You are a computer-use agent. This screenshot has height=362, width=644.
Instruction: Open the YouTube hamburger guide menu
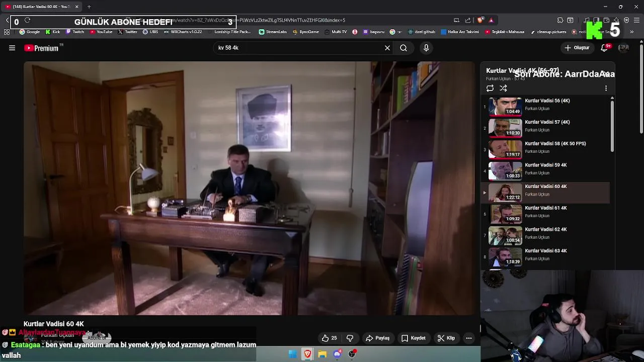point(12,48)
